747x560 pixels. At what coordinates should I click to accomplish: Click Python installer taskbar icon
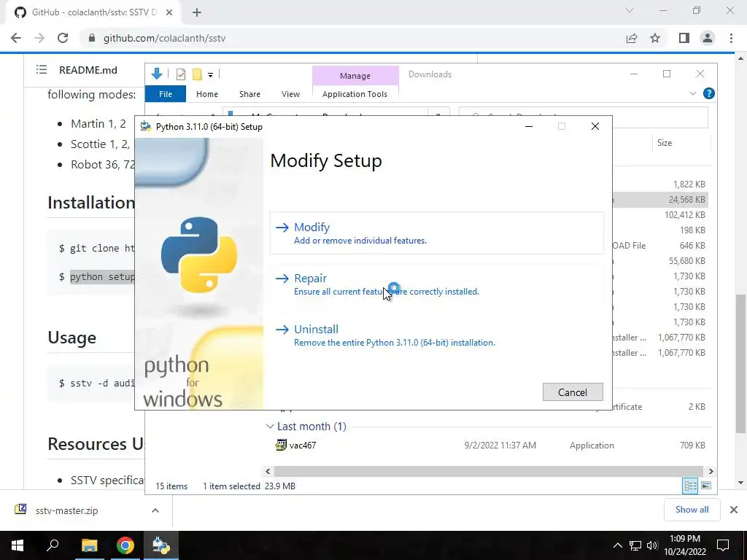click(161, 545)
